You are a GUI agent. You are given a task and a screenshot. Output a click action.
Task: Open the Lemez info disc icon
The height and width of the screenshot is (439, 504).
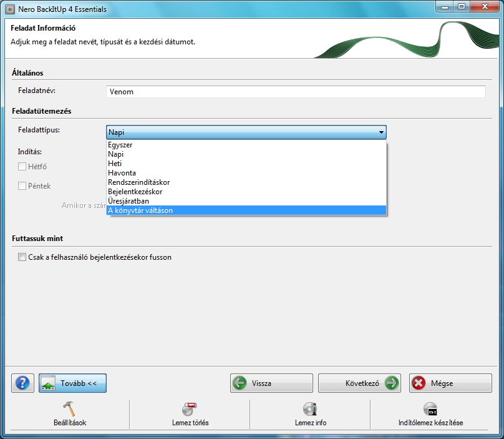pos(310,409)
